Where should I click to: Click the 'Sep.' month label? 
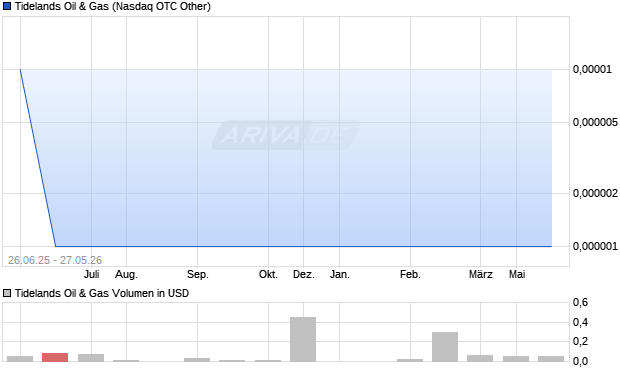click(x=198, y=274)
